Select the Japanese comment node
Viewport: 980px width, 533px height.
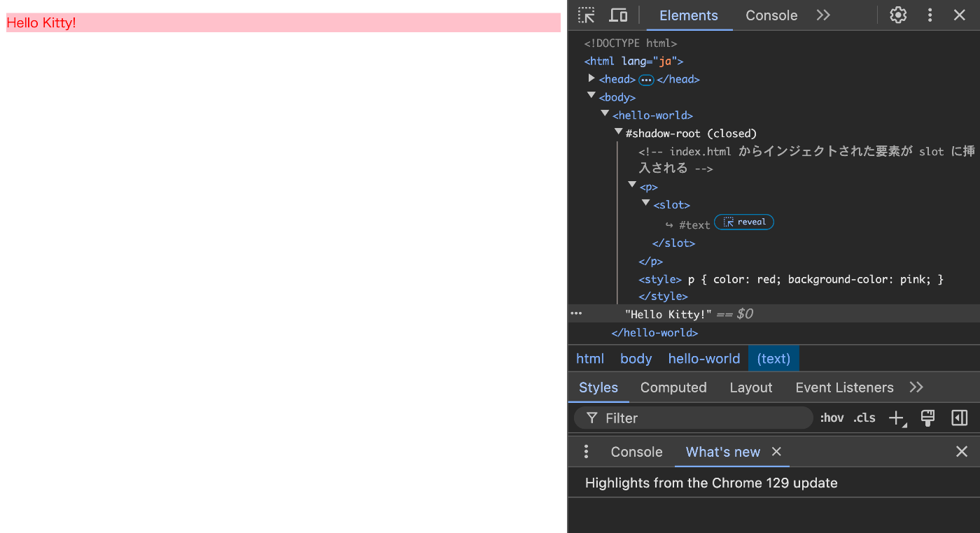[x=806, y=160]
